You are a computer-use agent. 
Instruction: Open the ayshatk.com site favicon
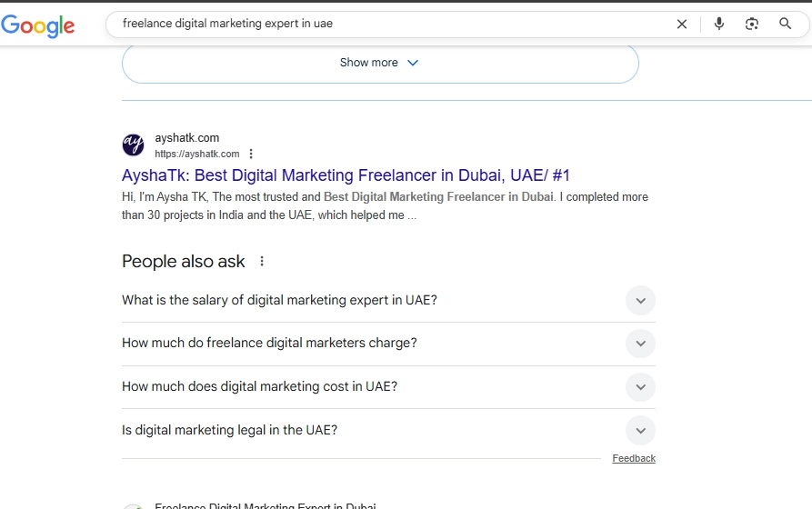click(x=133, y=145)
